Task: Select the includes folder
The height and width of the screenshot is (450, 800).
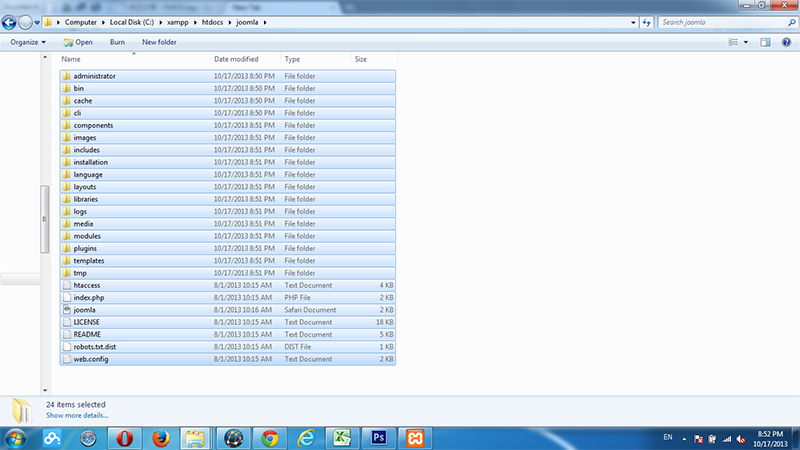Action: (x=228, y=150)
